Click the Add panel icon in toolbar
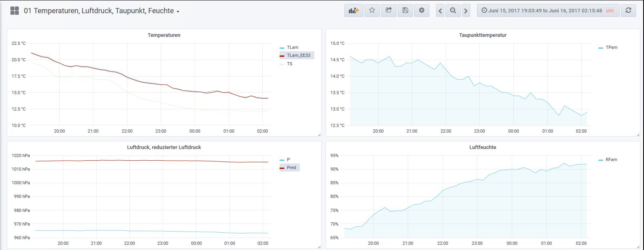The width and height of the screenshot is (644, 250). pos(354,10)
